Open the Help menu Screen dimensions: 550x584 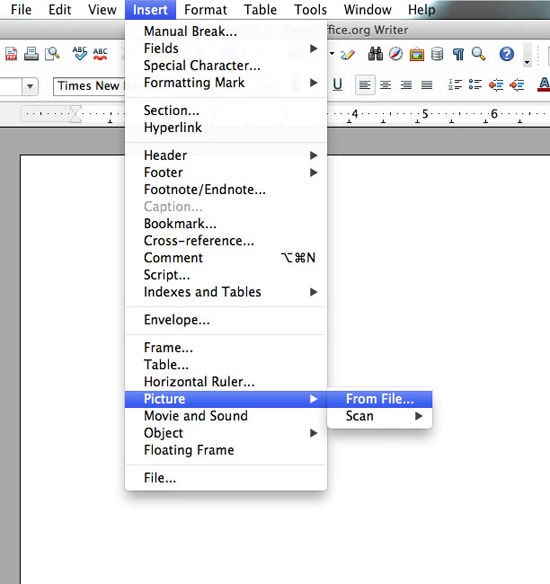click(x=422, y=10)
